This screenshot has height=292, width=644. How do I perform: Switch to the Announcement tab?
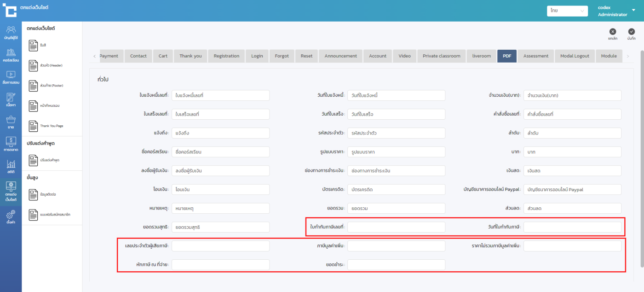340,56
